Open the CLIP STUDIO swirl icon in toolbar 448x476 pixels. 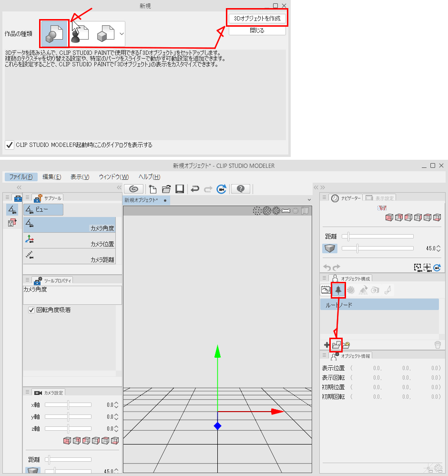(134, 189)
